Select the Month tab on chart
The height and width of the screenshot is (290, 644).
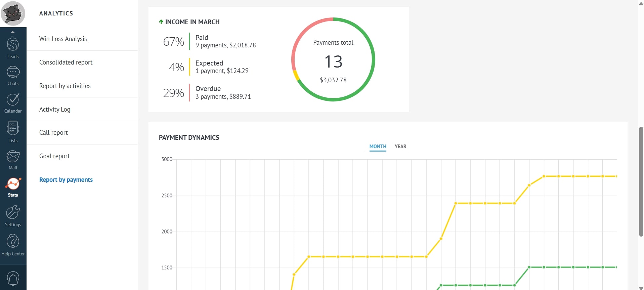click(378, 147)
